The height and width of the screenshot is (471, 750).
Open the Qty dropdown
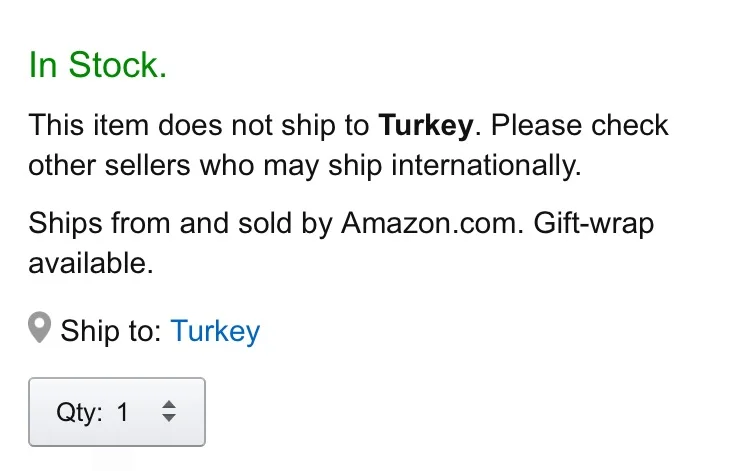[x=117, y=411]
